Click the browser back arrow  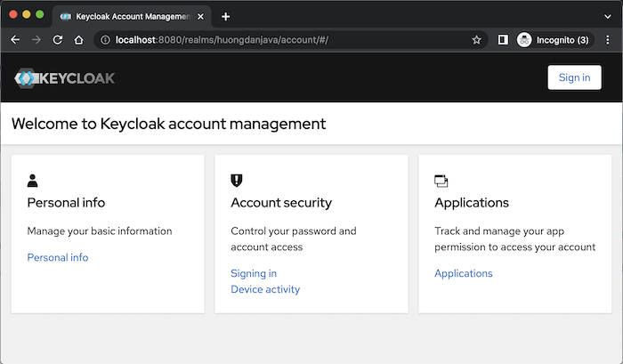(x=15, y=40)
